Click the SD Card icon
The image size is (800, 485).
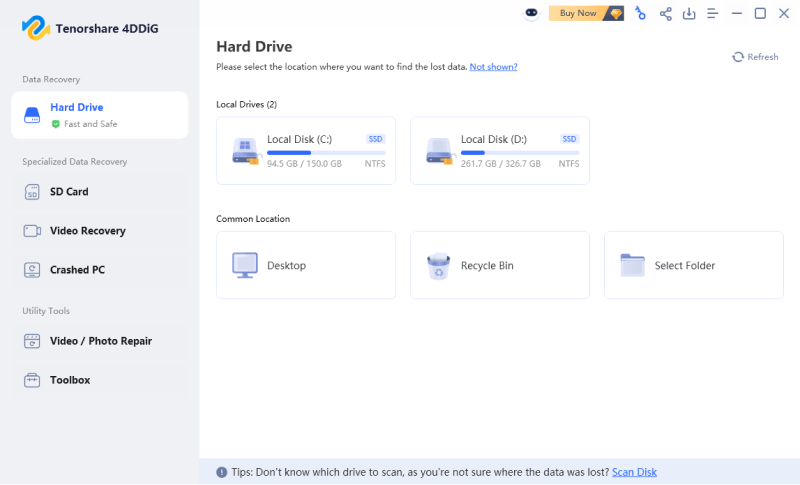point(32,192)
